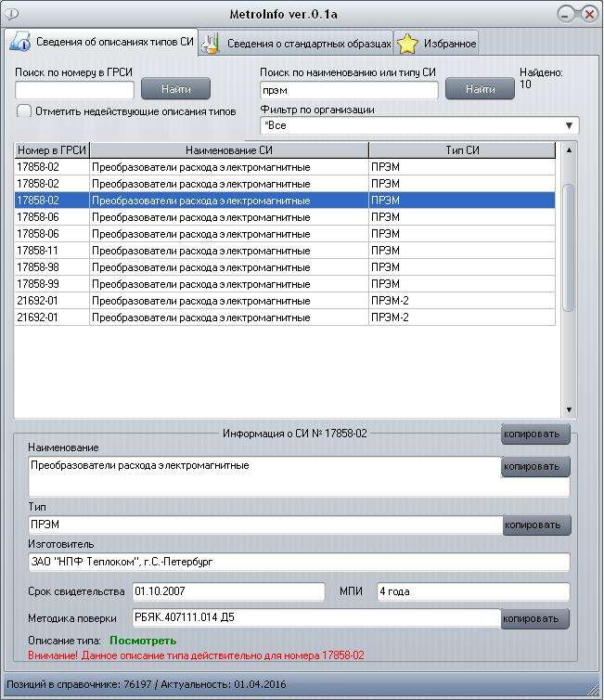Viewport: 604px width, 700px height.
Task: Copy the Методика поверки value
Action: click(535, 618)
